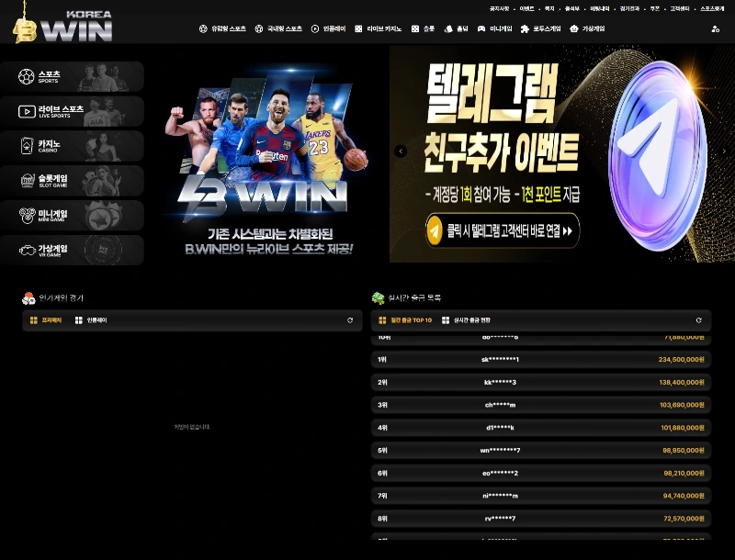Open the 쪽지 link in top bar
735x560 pixels.
point(549,9)
